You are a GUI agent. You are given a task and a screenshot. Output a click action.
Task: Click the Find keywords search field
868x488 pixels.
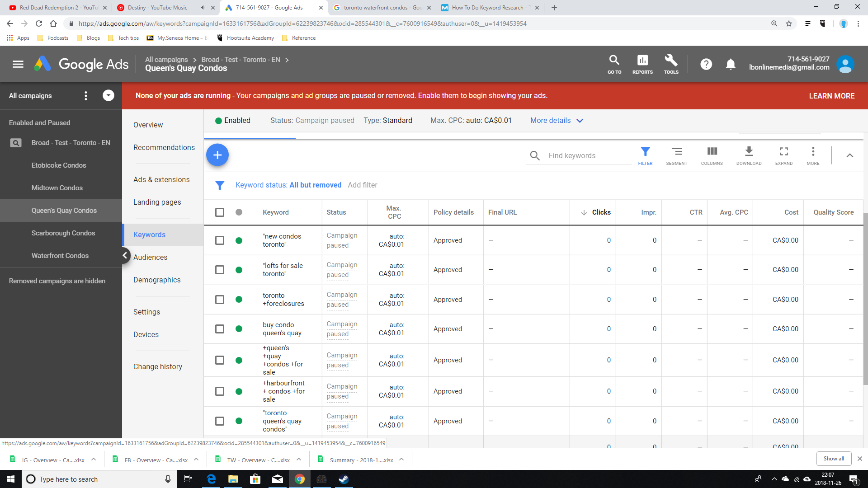(x=588, y=155)
